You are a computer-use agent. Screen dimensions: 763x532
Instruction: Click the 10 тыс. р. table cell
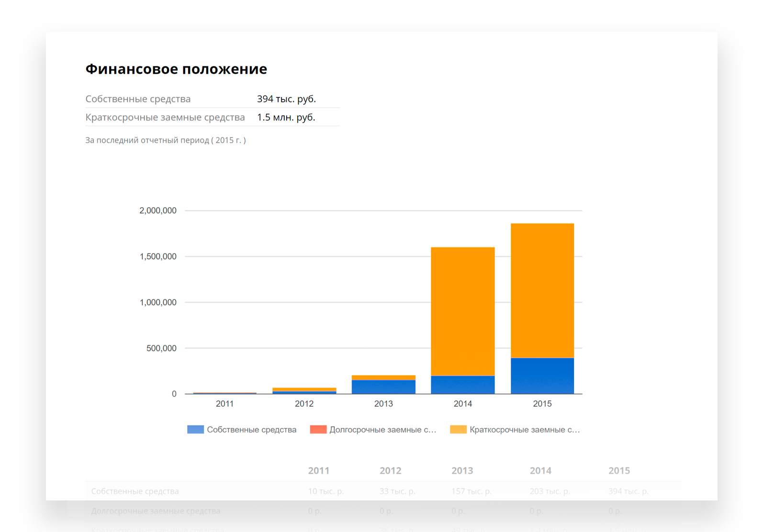[326, 491]
